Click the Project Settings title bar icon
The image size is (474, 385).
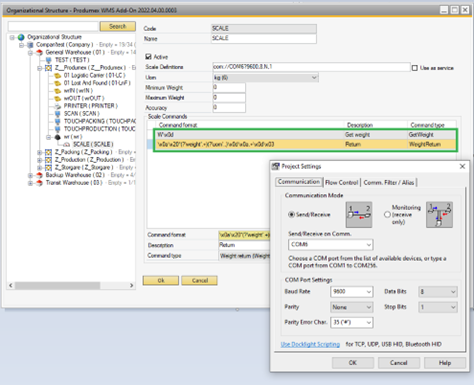(x=275, y=166)
